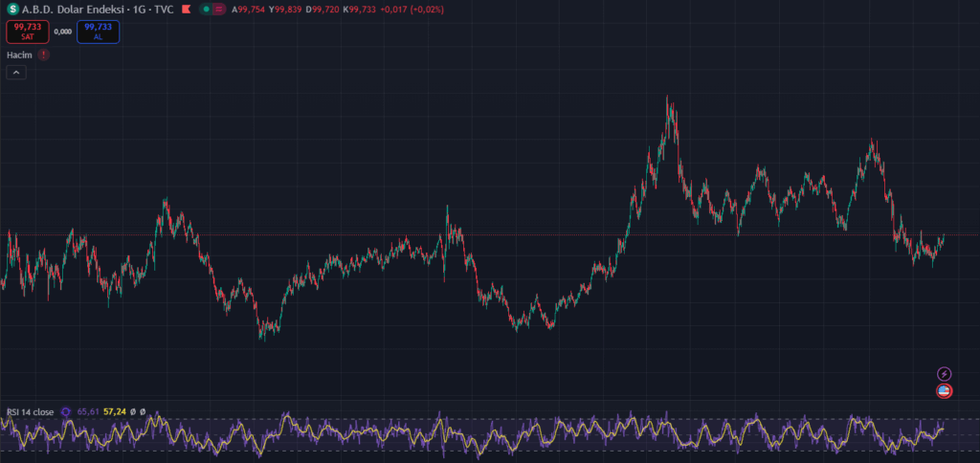Select the RSI 14 close label
Screen dimensions: 980x463
[30, 411]
